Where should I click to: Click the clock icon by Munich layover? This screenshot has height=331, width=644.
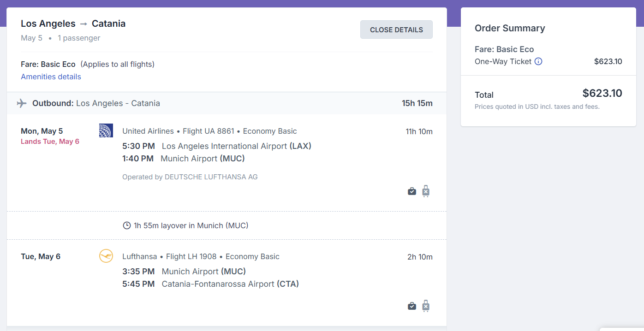point(126,225)
